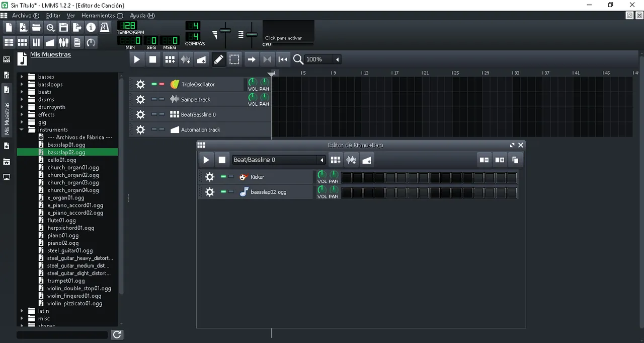Stop playback in Song Editor
644x343 pixels.
click(153, 59)
